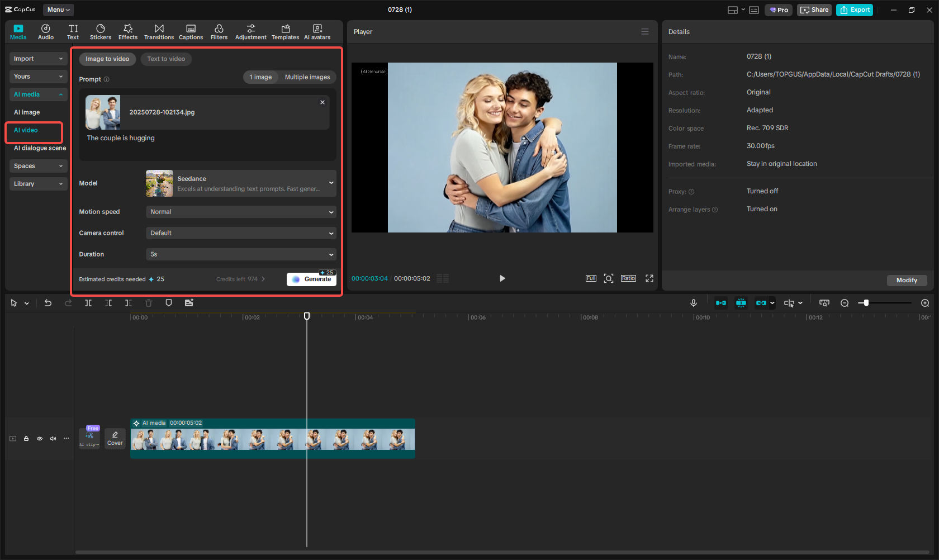
Task: Click the Delete icon in the timeline toolbar
Action: [148, 302]
